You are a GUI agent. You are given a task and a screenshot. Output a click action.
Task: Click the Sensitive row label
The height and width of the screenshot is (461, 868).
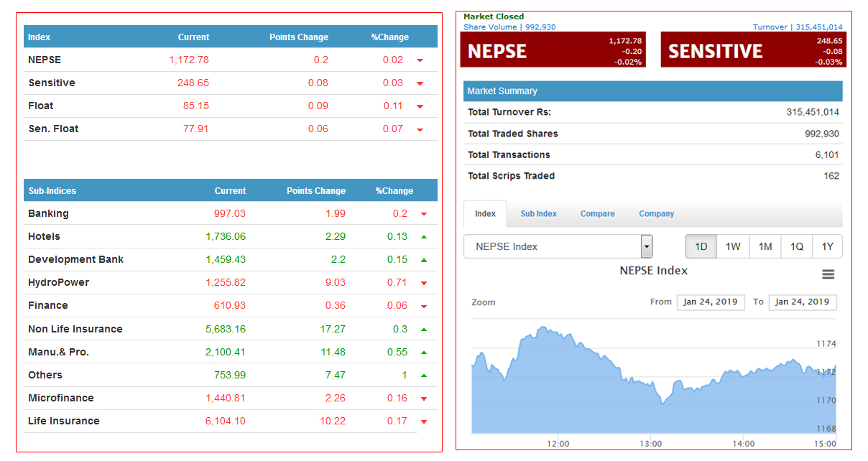(x=52, y=83)
